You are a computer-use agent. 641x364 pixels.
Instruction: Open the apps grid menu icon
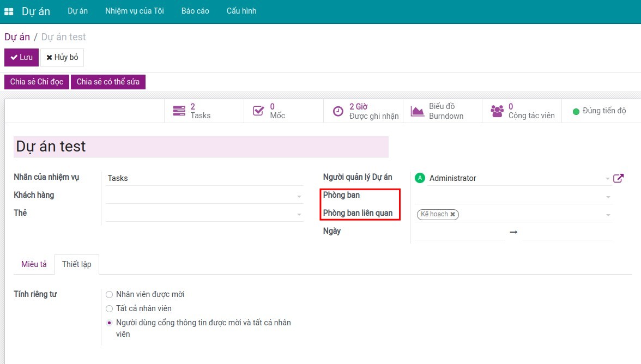9,11
